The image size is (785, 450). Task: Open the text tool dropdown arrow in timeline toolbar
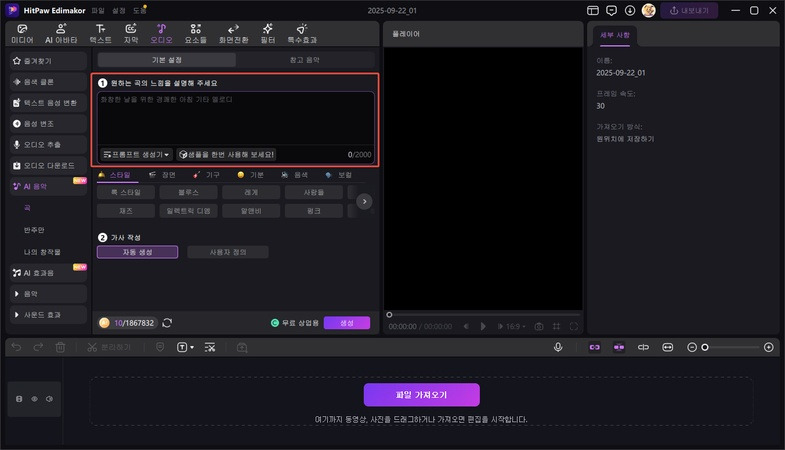click(192, 347)
